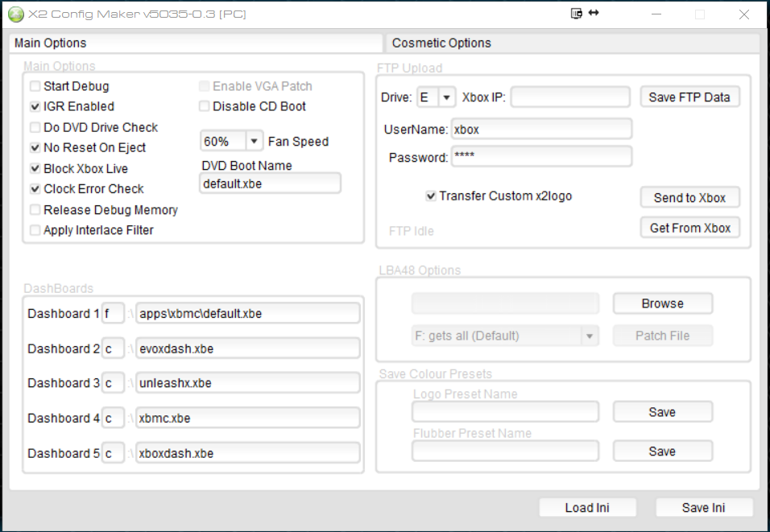
Task: Click Dashboard 4 drive letter field
Action: 113,419
